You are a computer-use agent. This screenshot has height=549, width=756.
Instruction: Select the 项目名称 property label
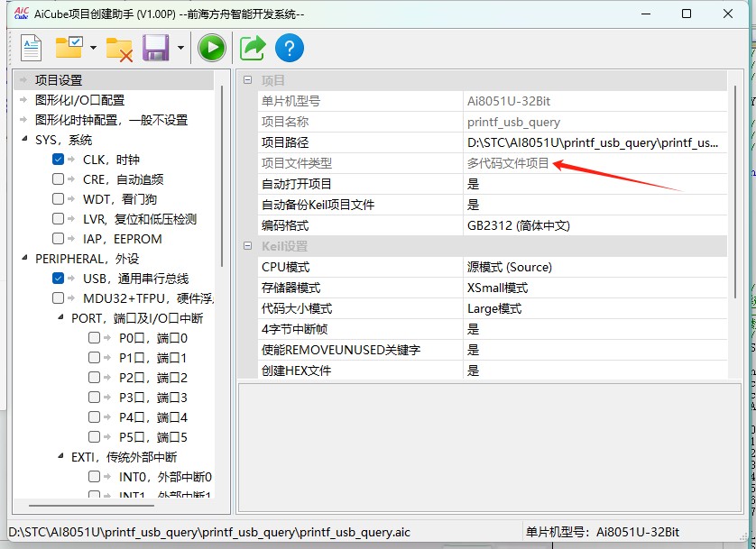click(285, 122)
